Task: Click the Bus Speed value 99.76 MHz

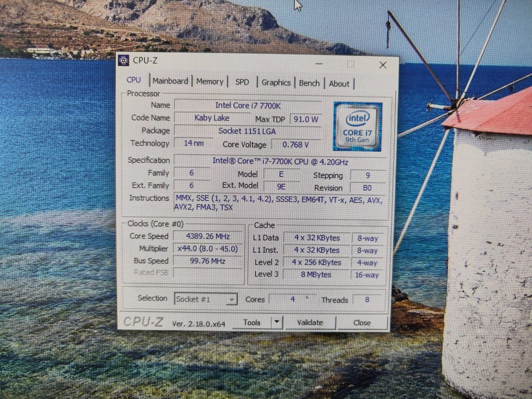Action: click(208, 261)
